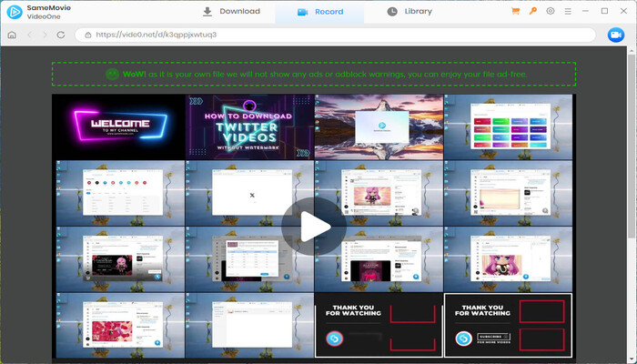Open the hamburger menu icon
Screen dimensions: 637x364
pyautogui.click(x=568, y=11)
